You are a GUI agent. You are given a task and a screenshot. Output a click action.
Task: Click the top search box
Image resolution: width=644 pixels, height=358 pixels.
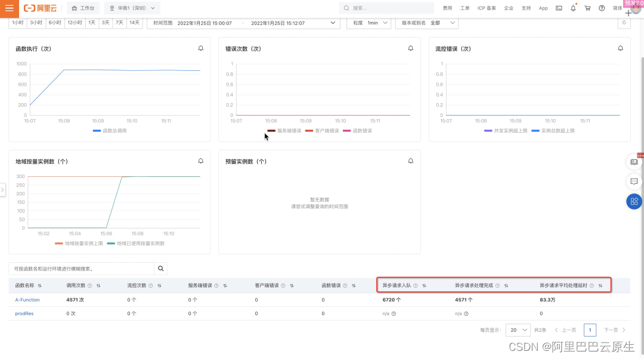point(386,8)
